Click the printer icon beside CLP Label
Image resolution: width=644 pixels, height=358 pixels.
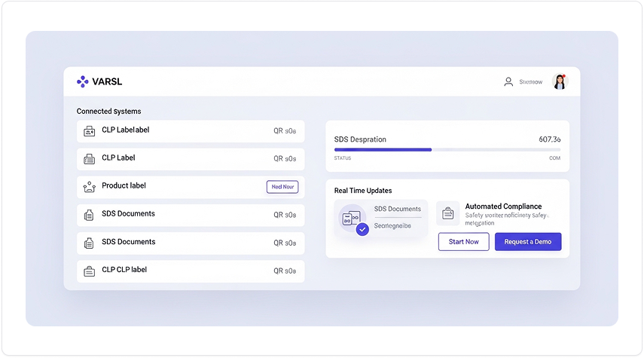(x=89, y=159)
